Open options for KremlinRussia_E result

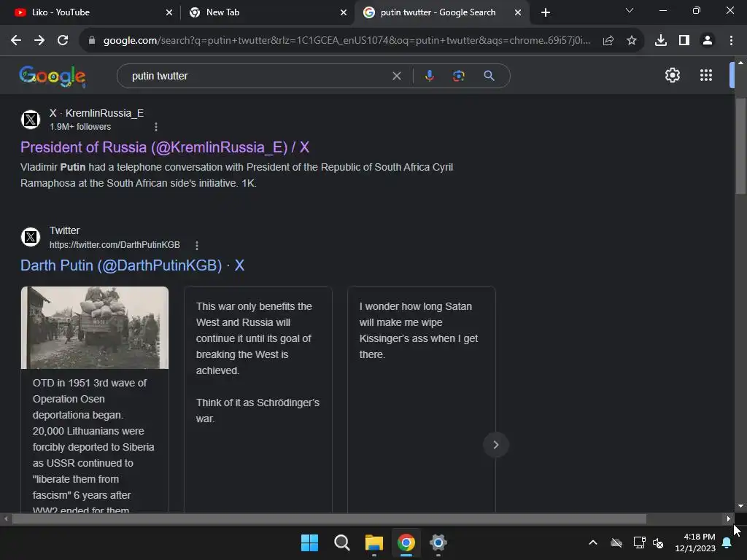(x=156, y=127)
